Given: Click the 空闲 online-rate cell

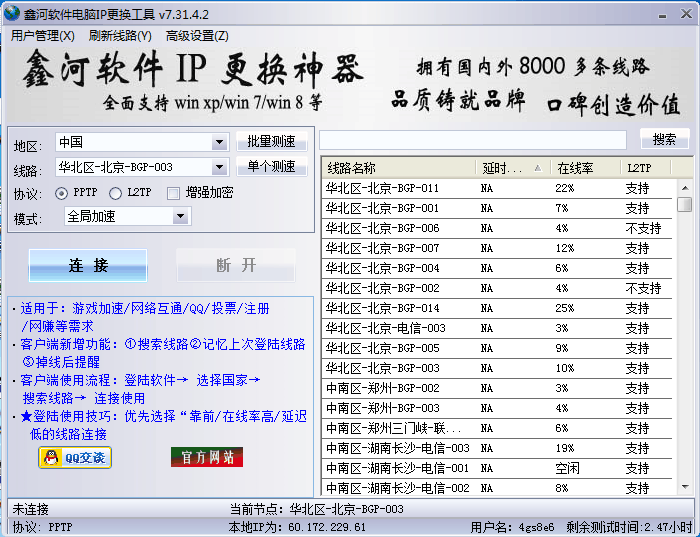Looking at the screenshot, I should [567, 468].
